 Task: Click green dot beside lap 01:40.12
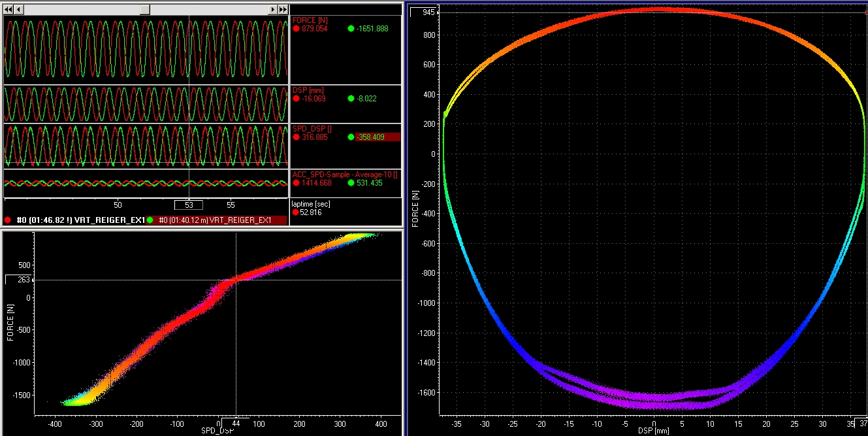tap(151, 220)
